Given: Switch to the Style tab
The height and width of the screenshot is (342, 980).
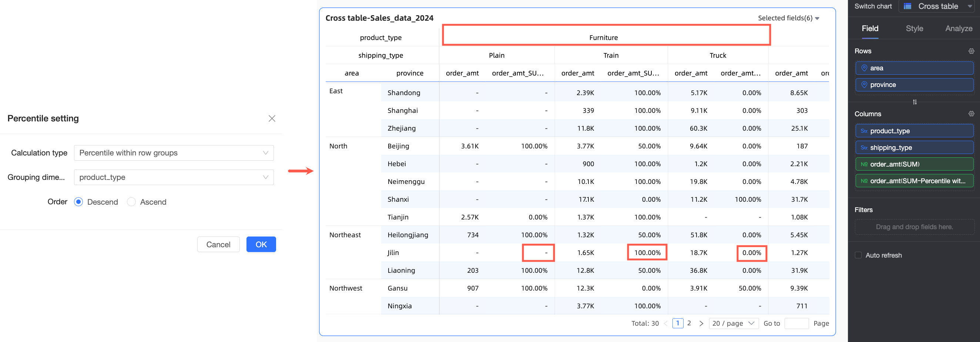Looking at the screenshot, I should tap(914, 28).
